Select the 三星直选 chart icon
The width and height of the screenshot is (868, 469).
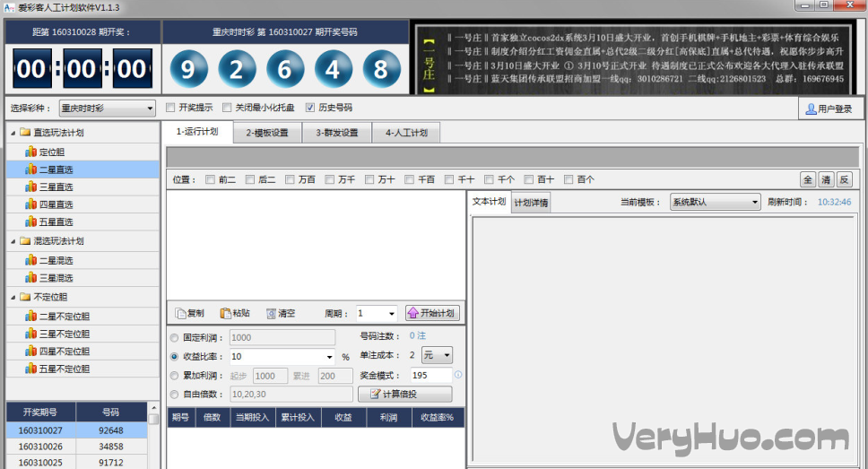point(31,187)
